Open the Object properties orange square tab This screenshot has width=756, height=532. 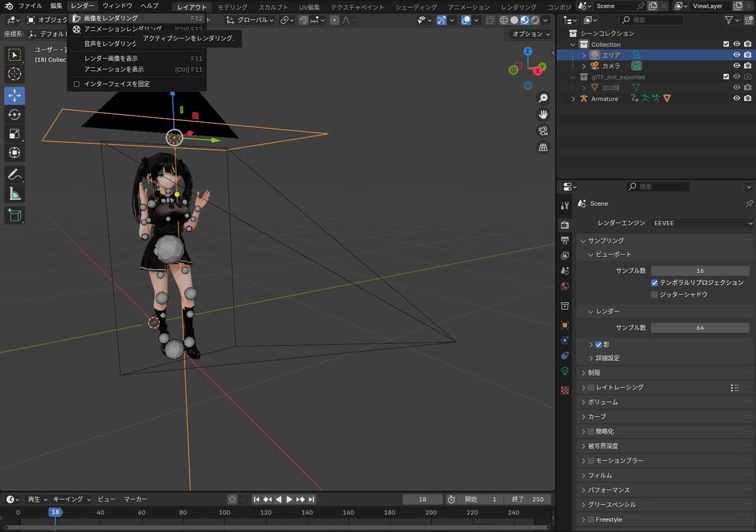564,325
